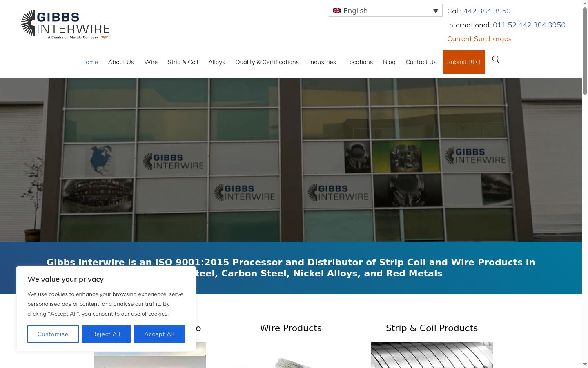
Task: Click the building hero banner image
Action: 291,159
